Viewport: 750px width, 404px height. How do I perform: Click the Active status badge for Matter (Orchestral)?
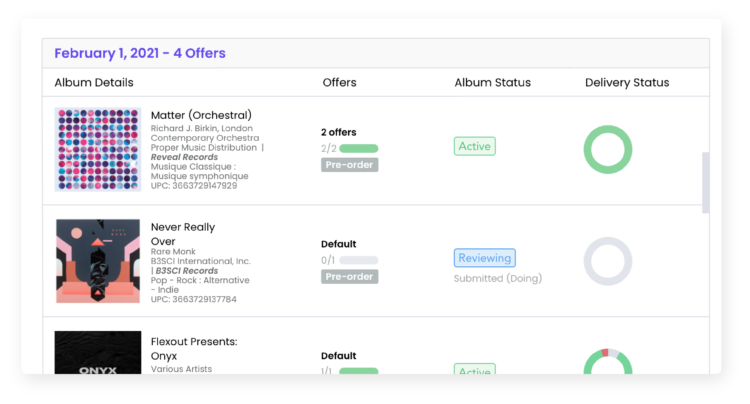tap(474, 146)
